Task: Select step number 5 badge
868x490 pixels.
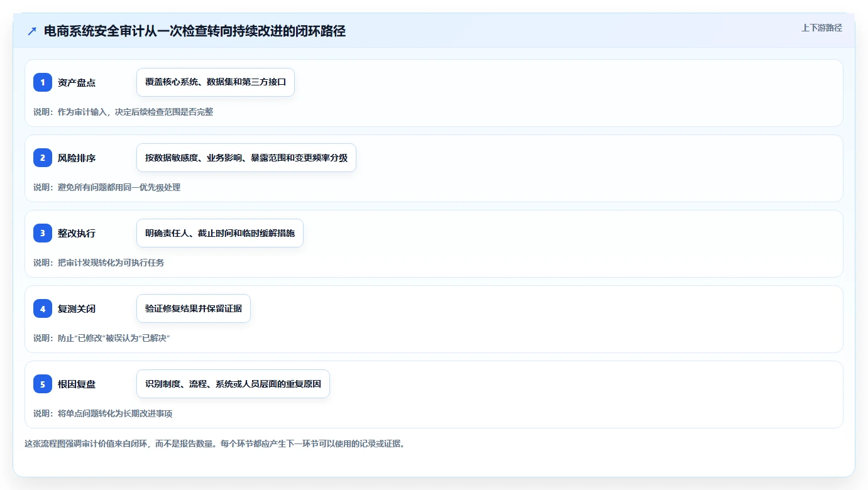Action: (x=43, y=384)
